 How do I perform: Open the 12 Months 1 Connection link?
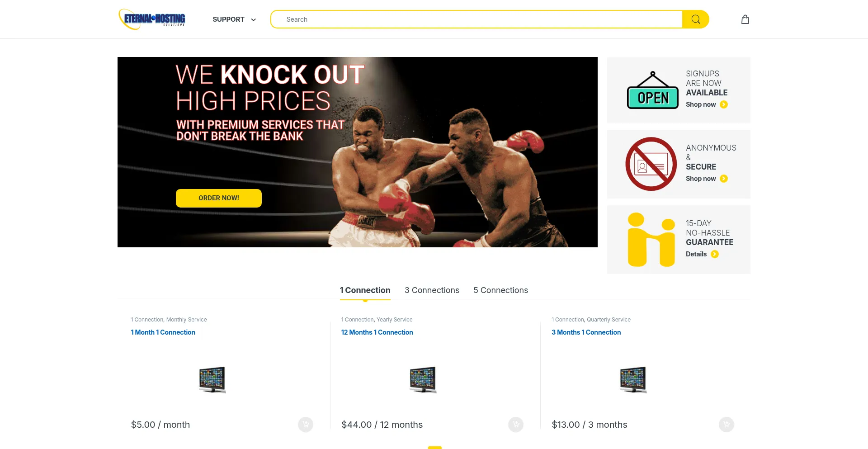tap(377, 332)
